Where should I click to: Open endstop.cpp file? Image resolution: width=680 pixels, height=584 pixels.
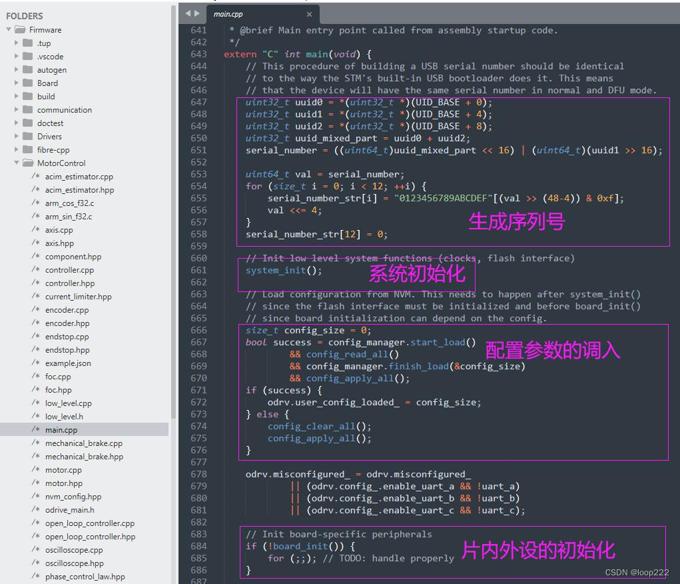tap(67, 336)
